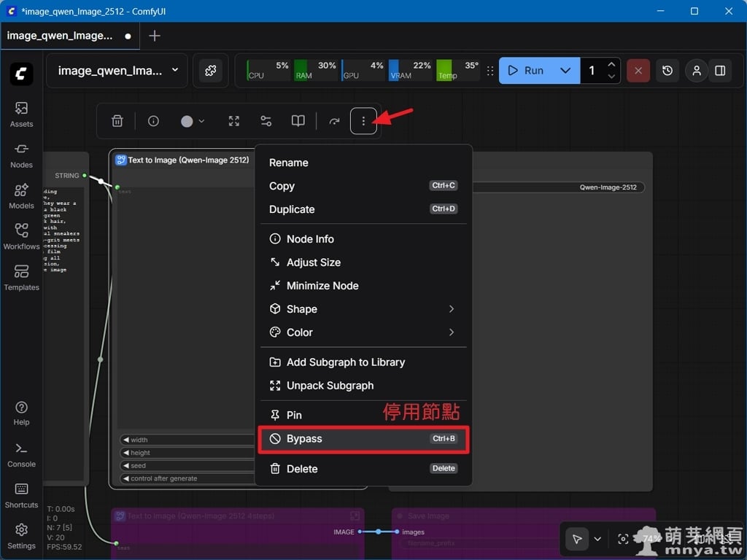Screen dimensions: 747x560
Task: Toggle the right side panel layout
Action: pyautogui.click(x=720, y=71)
